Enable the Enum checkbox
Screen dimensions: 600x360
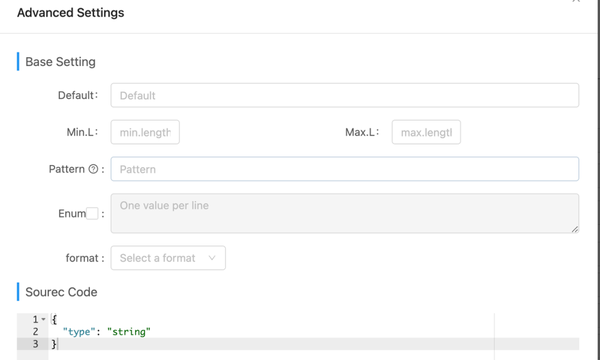coord(92,213)
